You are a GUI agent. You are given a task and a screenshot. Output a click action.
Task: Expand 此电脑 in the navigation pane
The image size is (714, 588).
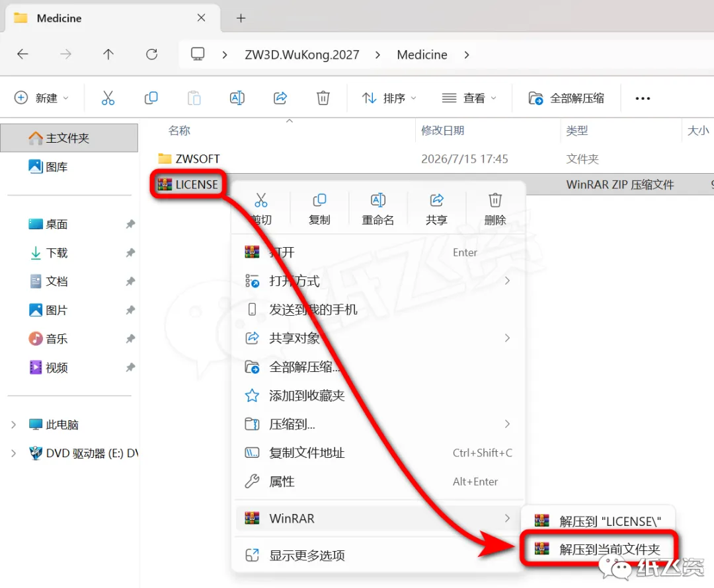pyautogui.click(x=14, y=425)
